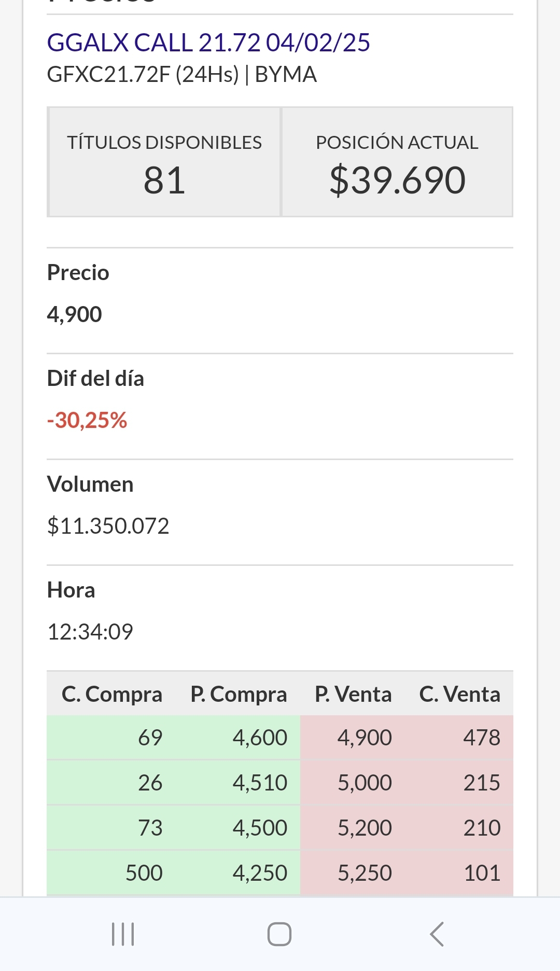Viewport: 560px width, 971px height.
Task: Tap the 5,000 ask price cell
Action: (x=365, y=783)
